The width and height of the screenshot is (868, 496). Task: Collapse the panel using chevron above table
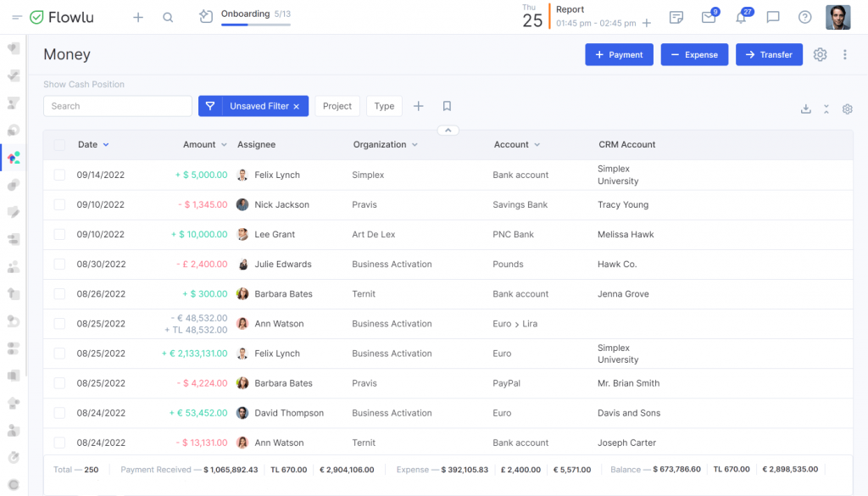pyautogui.click(x=448, y=130)
